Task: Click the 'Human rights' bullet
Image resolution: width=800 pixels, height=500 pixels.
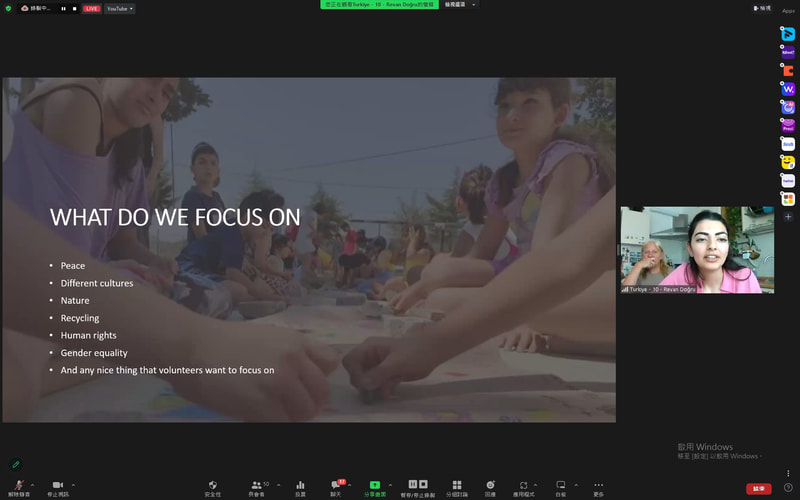Action: point(88,335)
